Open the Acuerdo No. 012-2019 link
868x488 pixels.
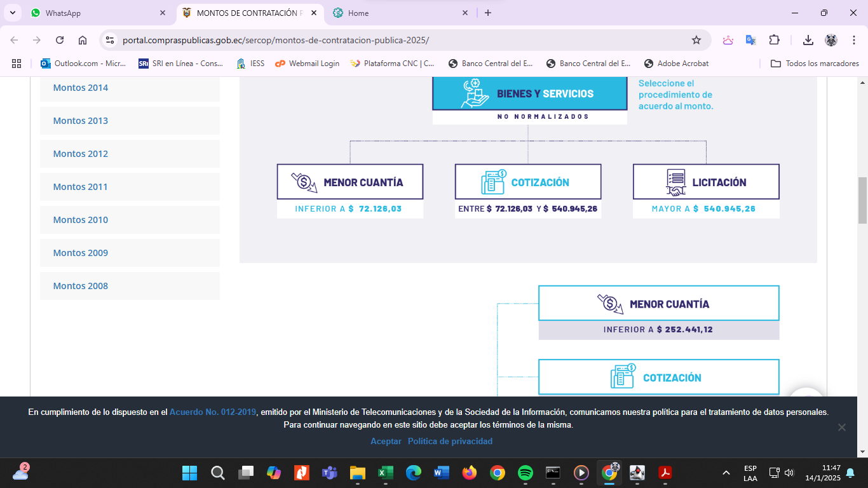coord(213,412)
